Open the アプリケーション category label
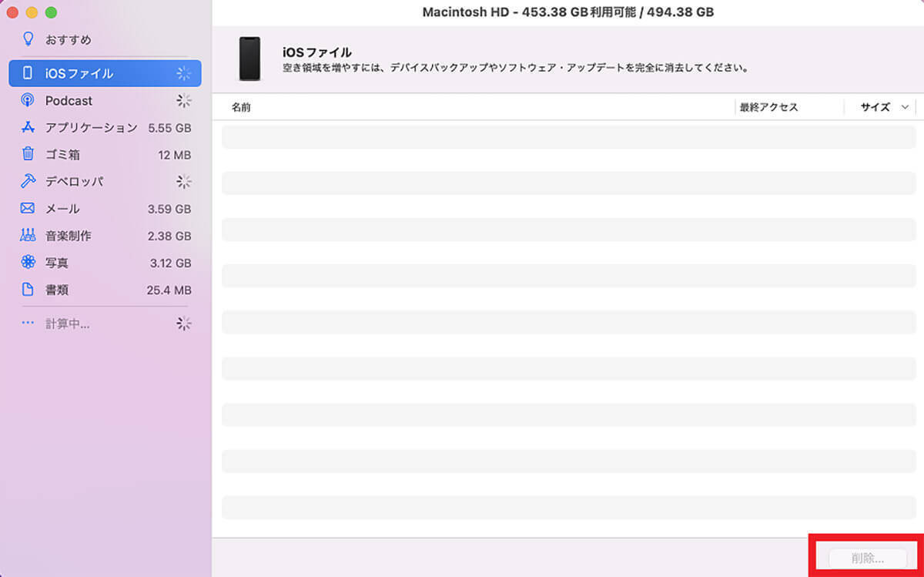The width and height of the screenshot is (924, 577). pyautogui.click(x=91, y=128)
